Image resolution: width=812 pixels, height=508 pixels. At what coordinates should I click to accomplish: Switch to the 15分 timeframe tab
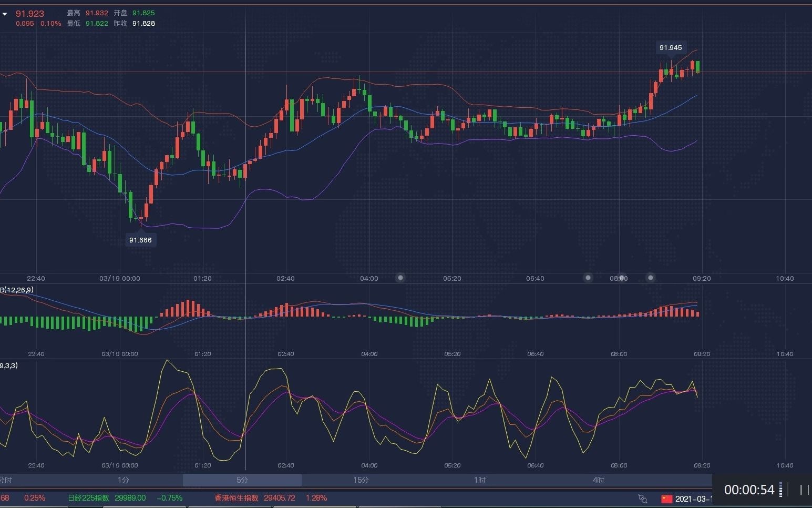tap(361, 480)
